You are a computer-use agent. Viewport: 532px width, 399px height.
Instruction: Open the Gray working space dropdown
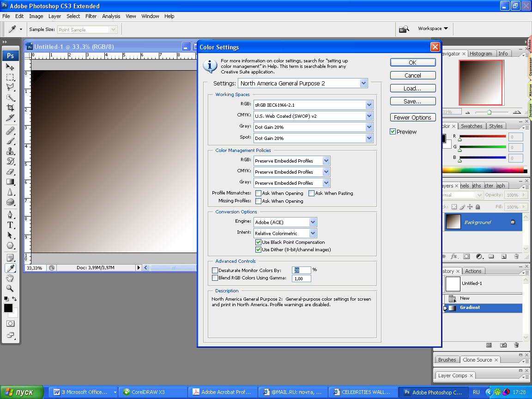pyautogui.click(x=314, y=127)
